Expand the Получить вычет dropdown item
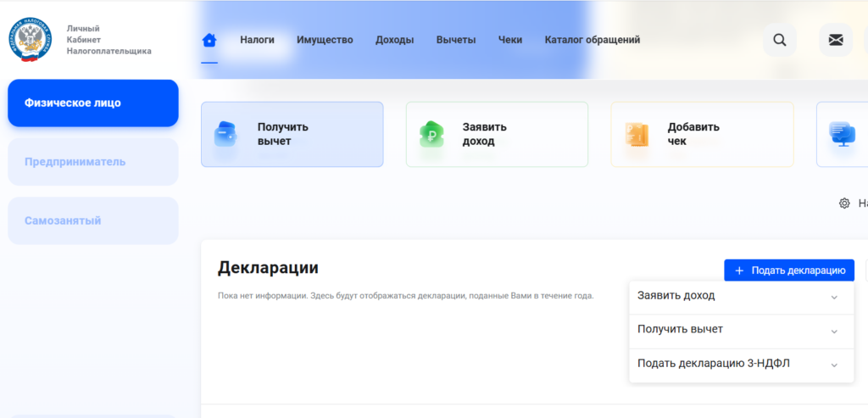 [833, 331]
